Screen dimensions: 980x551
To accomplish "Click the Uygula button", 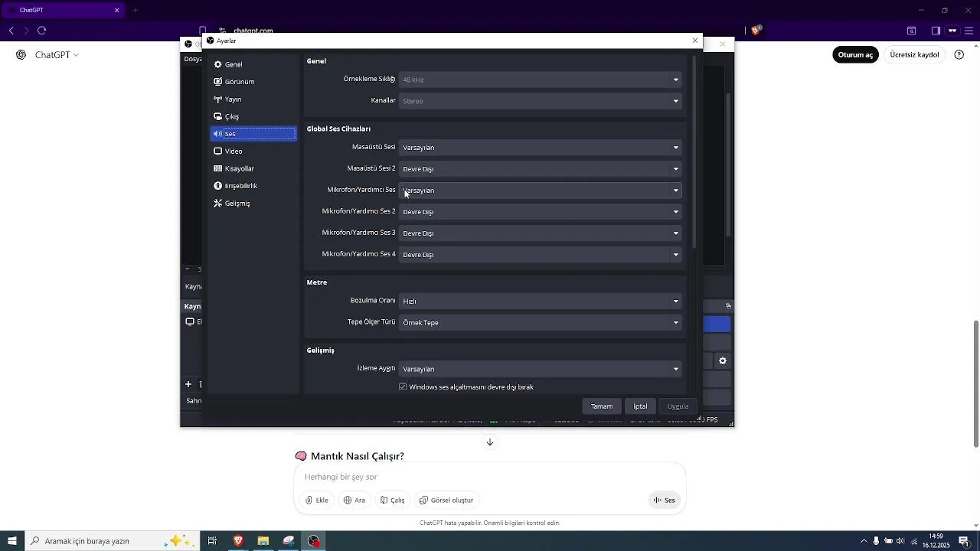I will click(678, 406).
